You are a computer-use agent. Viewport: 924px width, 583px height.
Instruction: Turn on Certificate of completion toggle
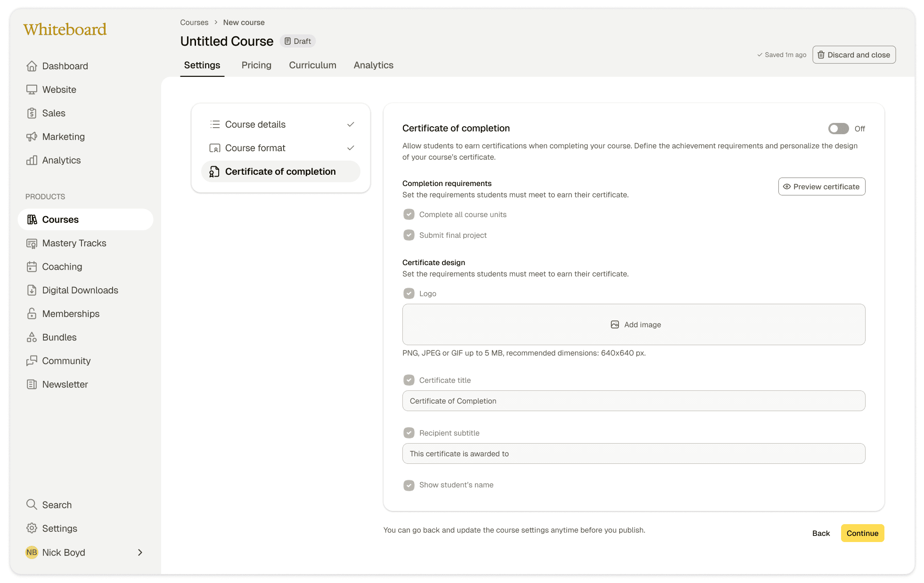tap(838, 129)
